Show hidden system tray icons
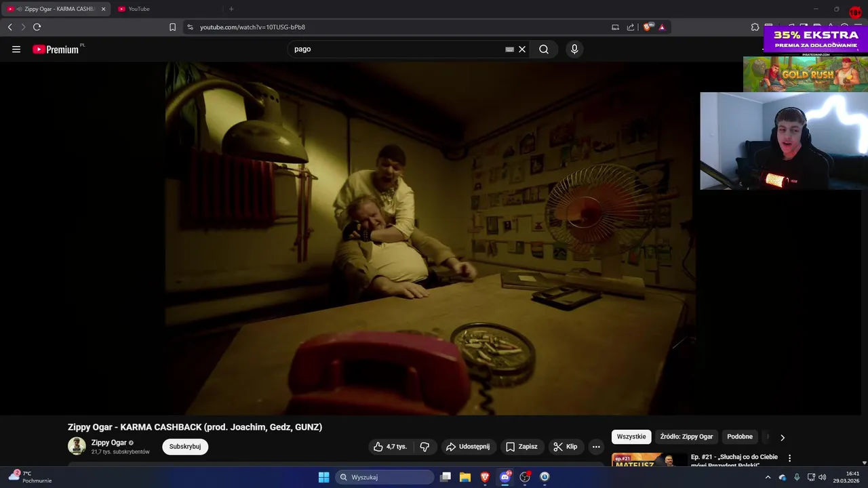This screenshot has width=868, height=488. coord(768,477)
